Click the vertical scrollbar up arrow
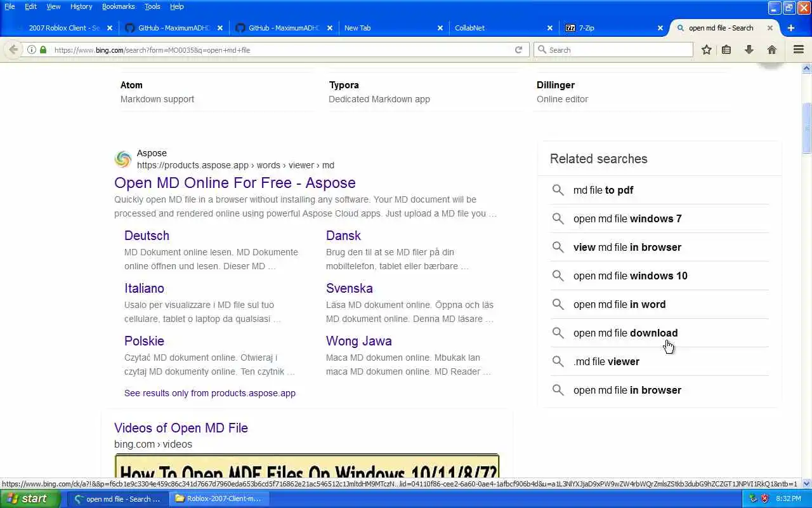This screenshot has width=812, height=508. point(807,68)
